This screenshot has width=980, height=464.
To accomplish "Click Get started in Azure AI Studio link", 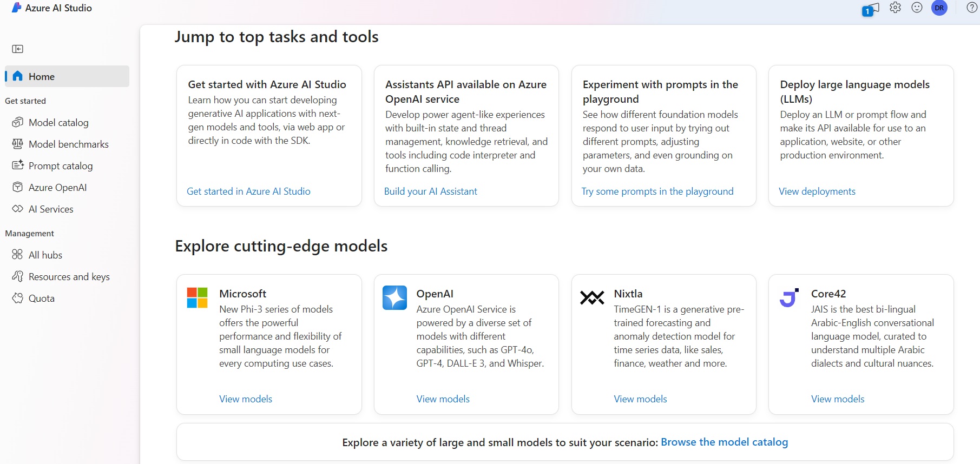I will (248, 191).
